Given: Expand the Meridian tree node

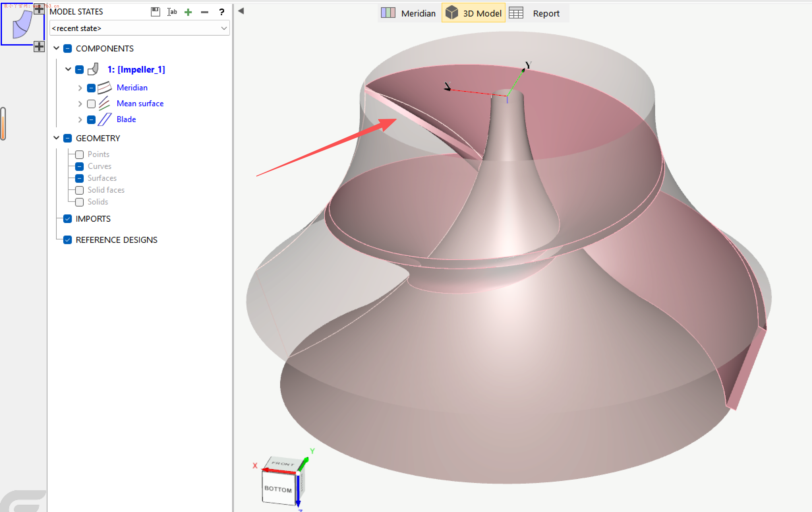Looking at the screenshot, I should 80,88.
